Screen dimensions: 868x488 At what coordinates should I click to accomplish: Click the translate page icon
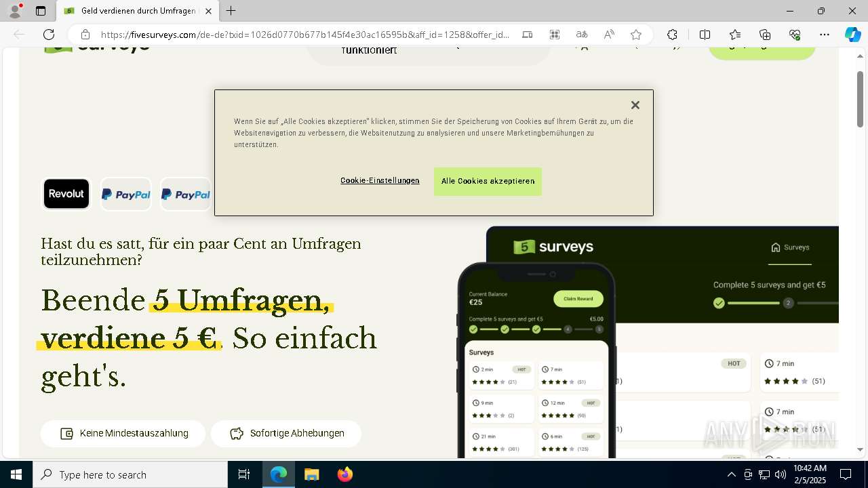coord(581,35)
